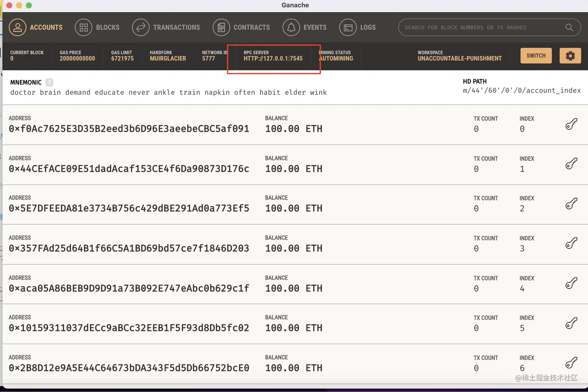588x392 pixels.
Task: Click the 100.00 ETH balance of account index 6
Action: click(x=294, y=368)
